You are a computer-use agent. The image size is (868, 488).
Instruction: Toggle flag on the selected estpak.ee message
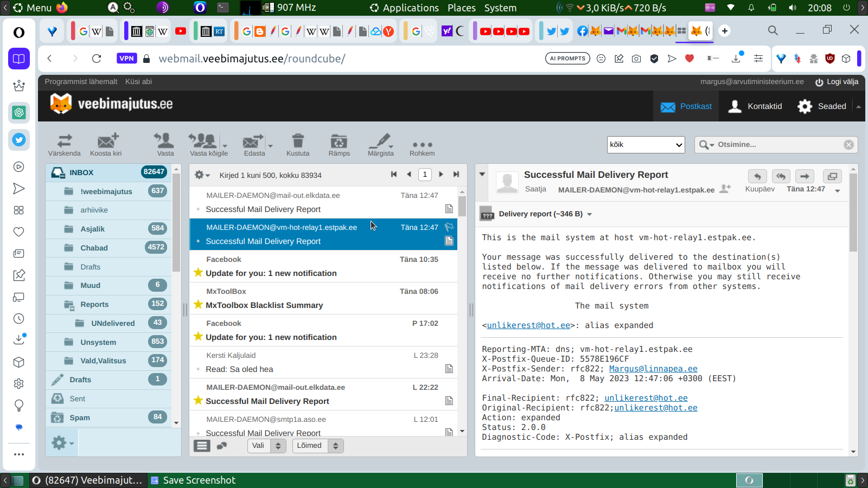coord(449,227)
